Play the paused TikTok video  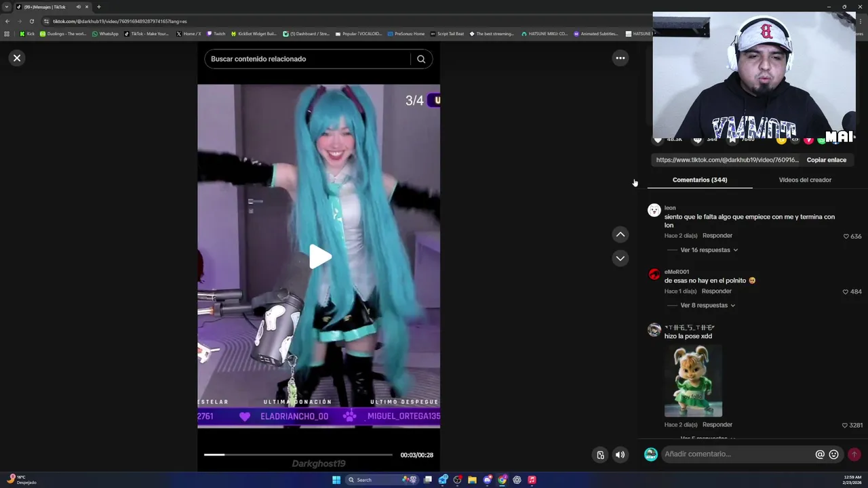tap(319, 257)
